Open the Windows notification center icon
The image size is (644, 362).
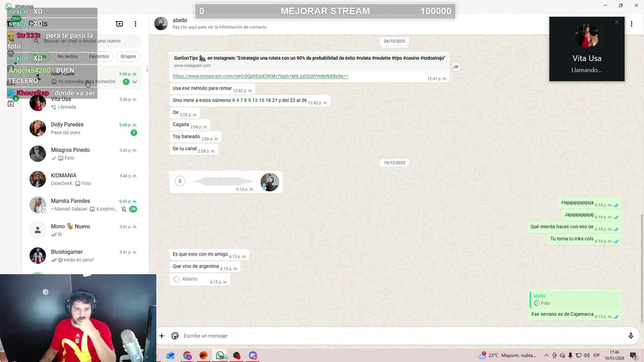coord(633,355)
